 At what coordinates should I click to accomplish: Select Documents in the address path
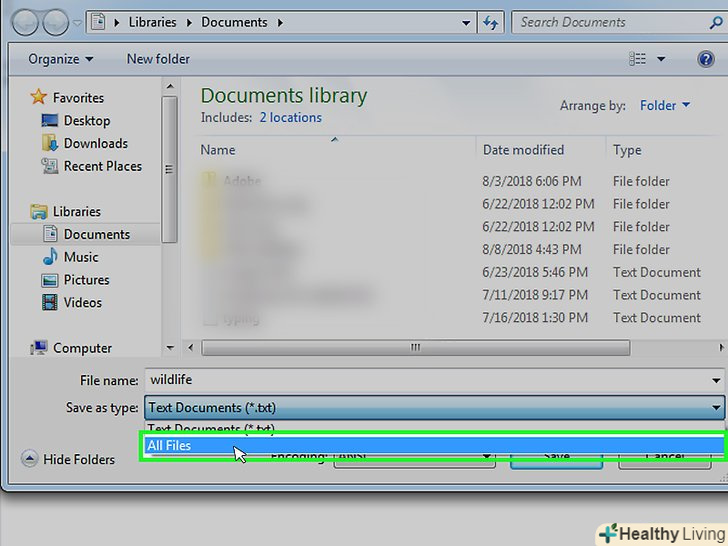pos(234,22)
